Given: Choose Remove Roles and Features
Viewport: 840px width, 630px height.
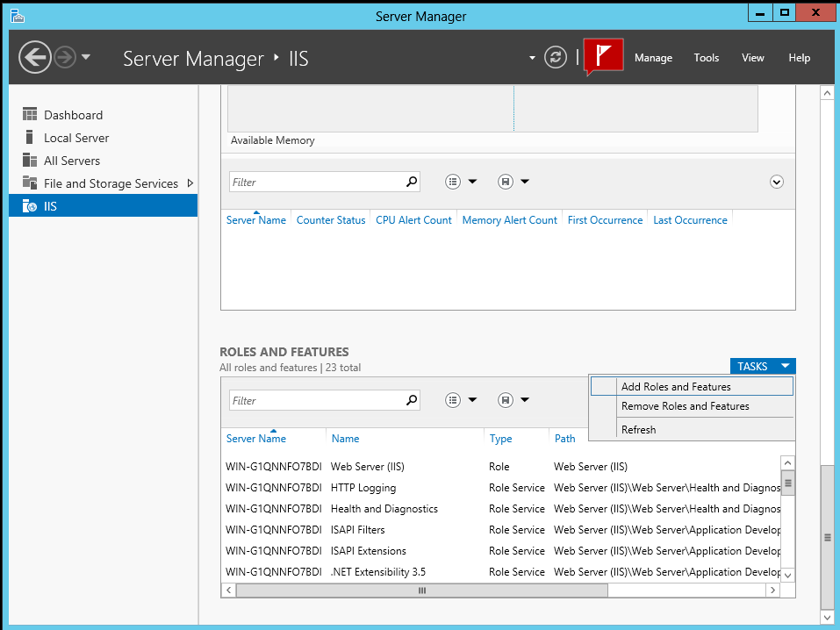Looking at the screenshot, I should (x=690, y=406).
